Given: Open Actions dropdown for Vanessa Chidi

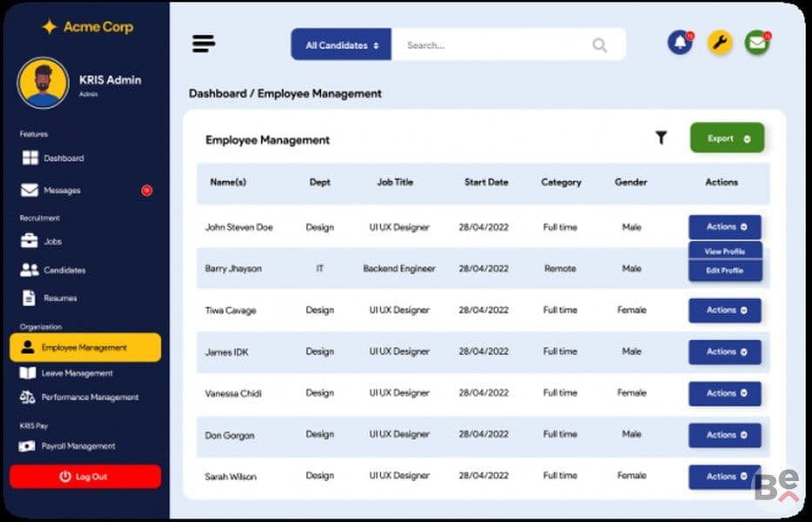Looking at the screenshot, I should (724, 393).
